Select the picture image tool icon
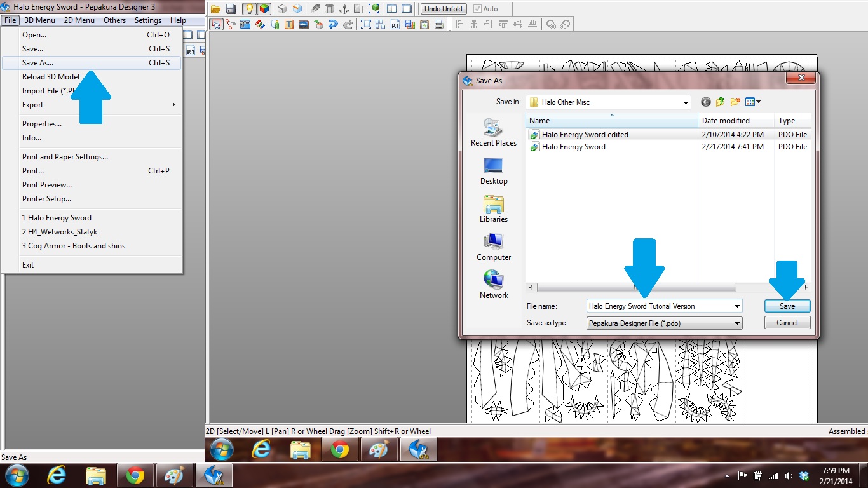 [x=304, y=25]
